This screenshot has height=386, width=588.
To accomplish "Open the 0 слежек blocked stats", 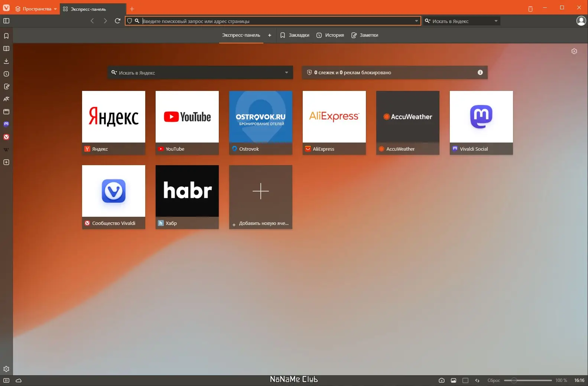I will [394, 72].
